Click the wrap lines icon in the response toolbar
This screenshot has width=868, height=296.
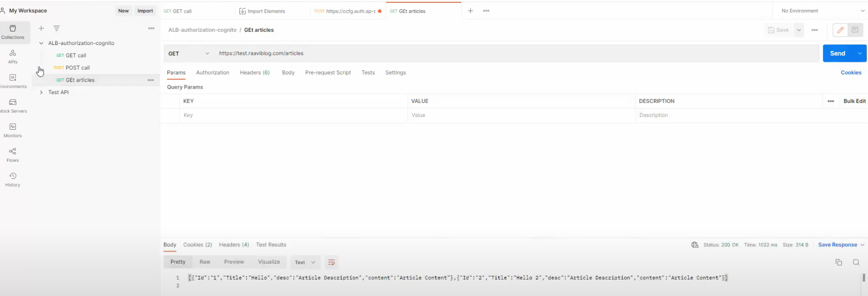[x=332, y=262]
